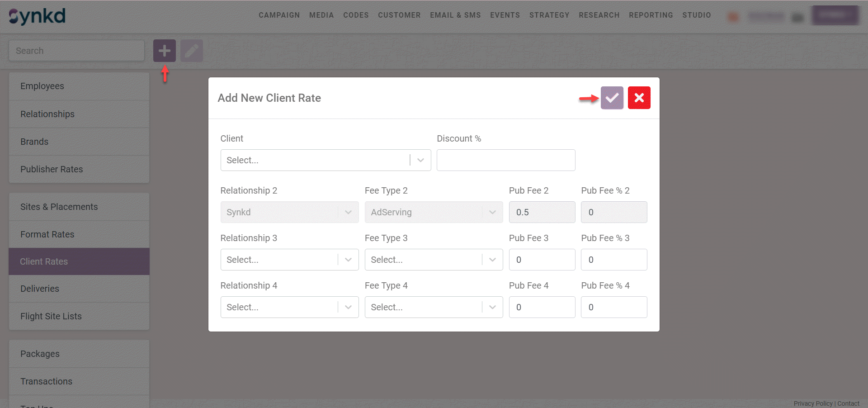This screenshot has height=408, width=868.
Task: Open the STUDIO menu
Action: click(x=696, y=15)
